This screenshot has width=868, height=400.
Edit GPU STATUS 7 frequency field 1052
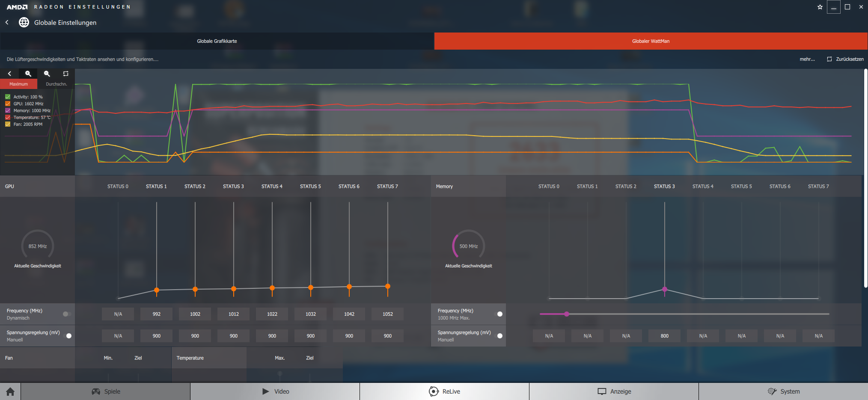point(388,314)
